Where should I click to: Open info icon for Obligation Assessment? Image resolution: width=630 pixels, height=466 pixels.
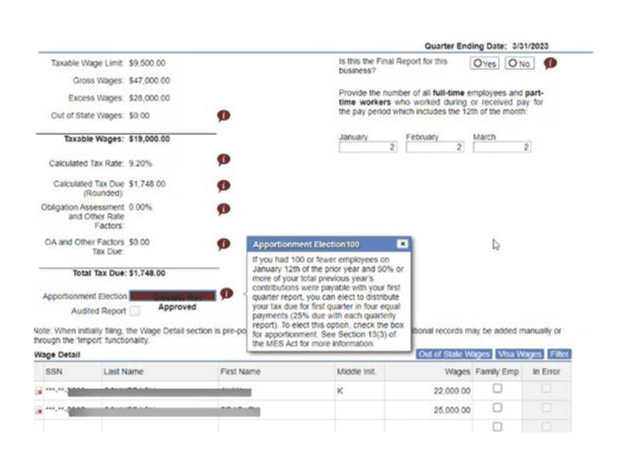tap(224, 209)
